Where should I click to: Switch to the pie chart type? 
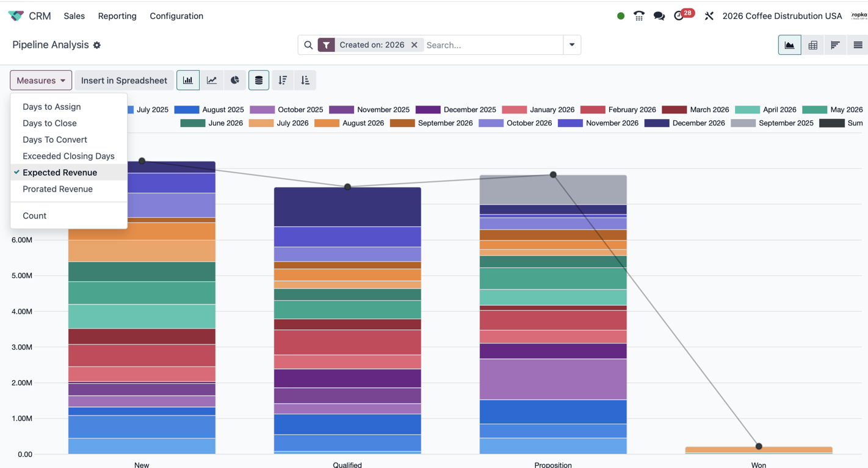pos(235,80)
